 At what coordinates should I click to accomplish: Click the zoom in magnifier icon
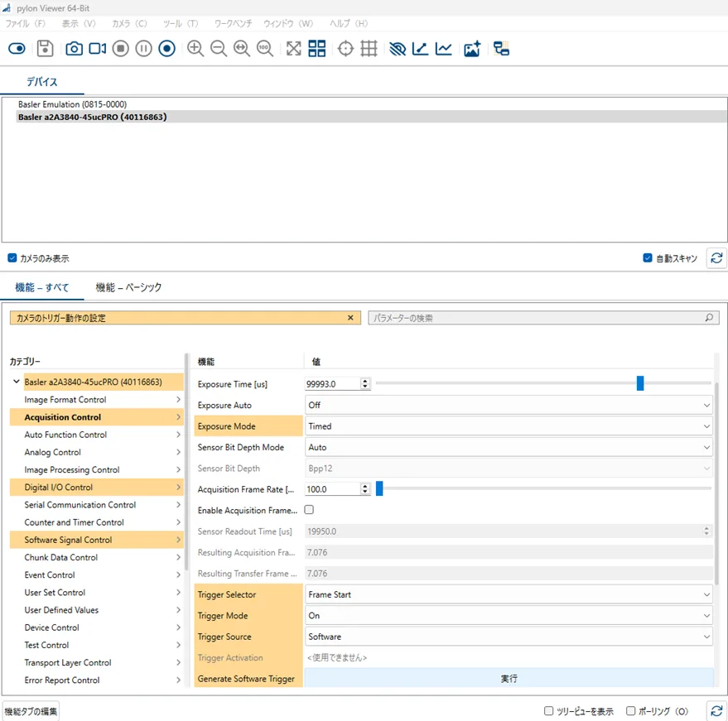[195, 49]
